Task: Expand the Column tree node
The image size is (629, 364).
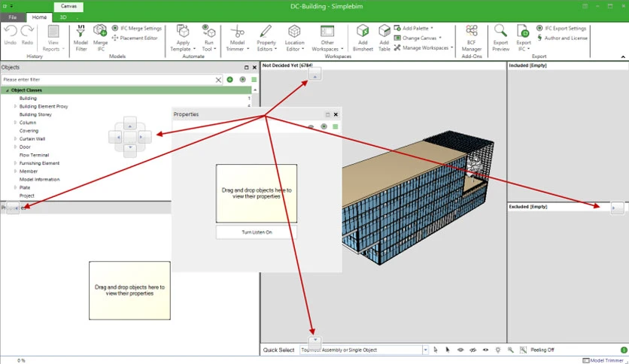Action: 15,123
